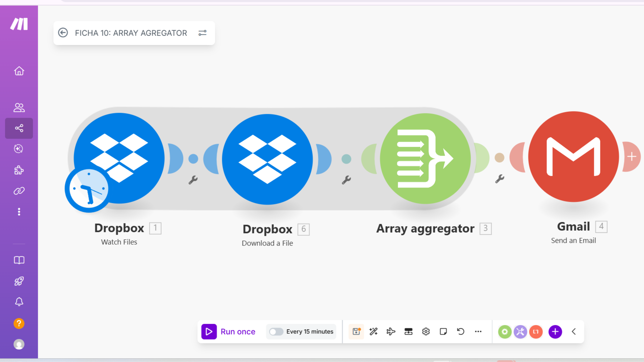Open the Resource hub book icon

click(x=19, y=260)
